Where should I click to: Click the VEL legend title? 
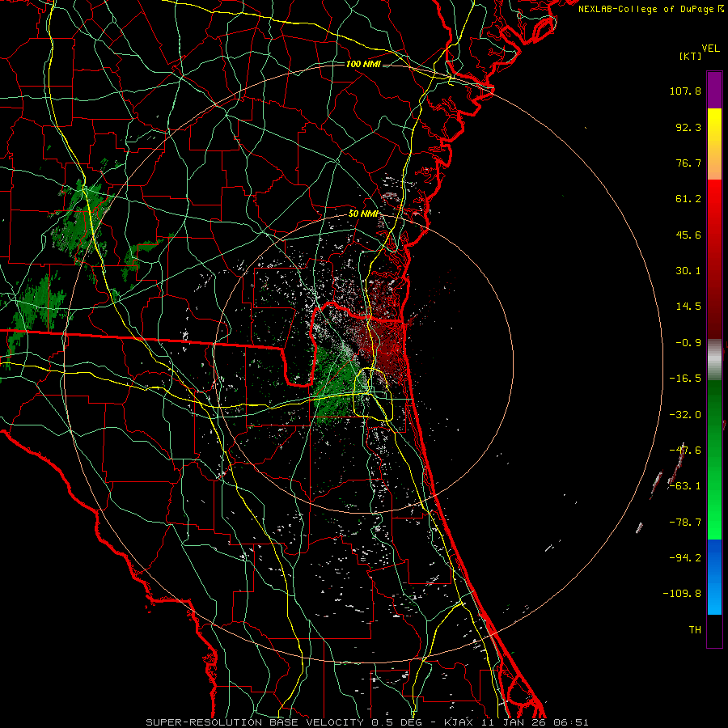[x=710, y=49]
